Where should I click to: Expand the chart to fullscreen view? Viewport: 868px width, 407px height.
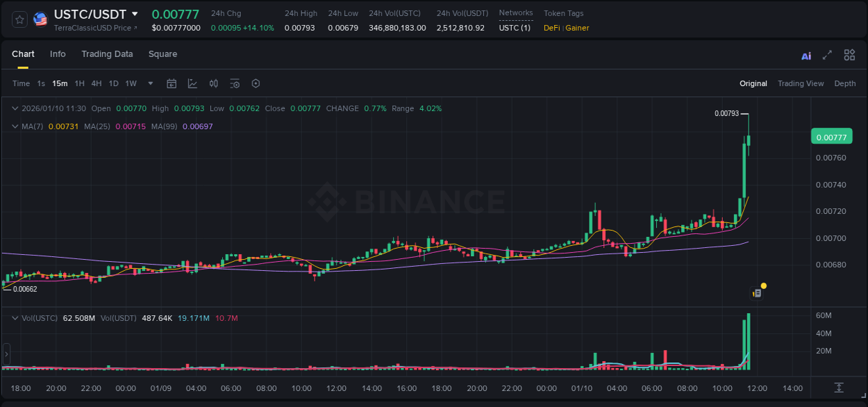827,55
